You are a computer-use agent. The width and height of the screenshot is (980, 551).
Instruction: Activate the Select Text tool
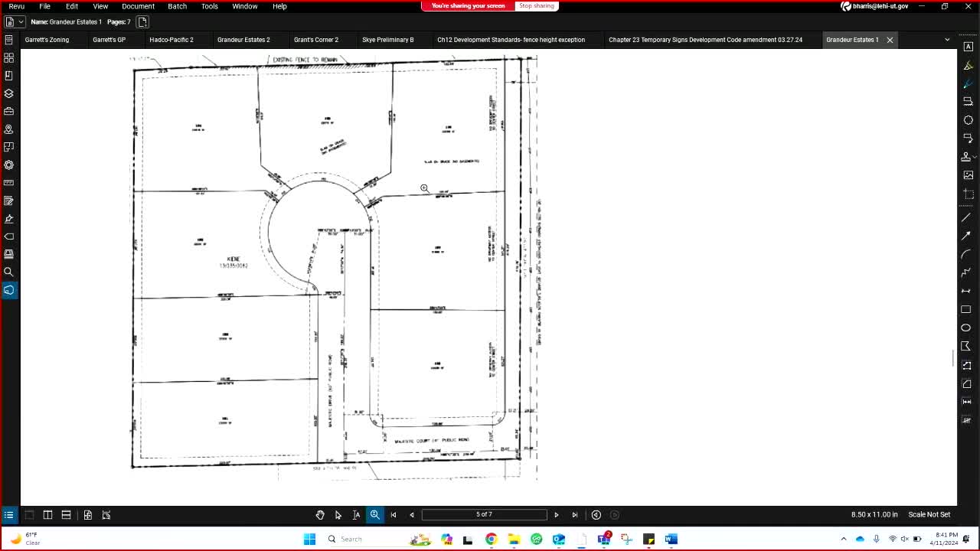(356, 515)
